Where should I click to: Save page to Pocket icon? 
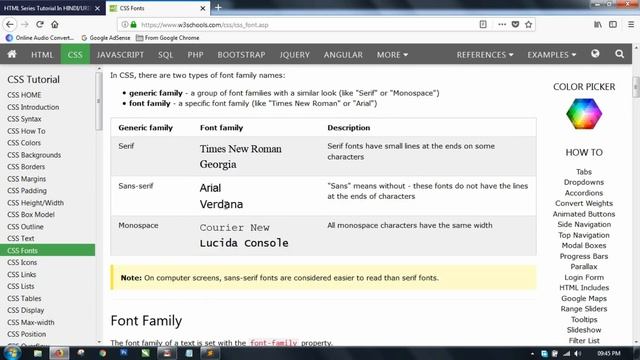(515, 24)
